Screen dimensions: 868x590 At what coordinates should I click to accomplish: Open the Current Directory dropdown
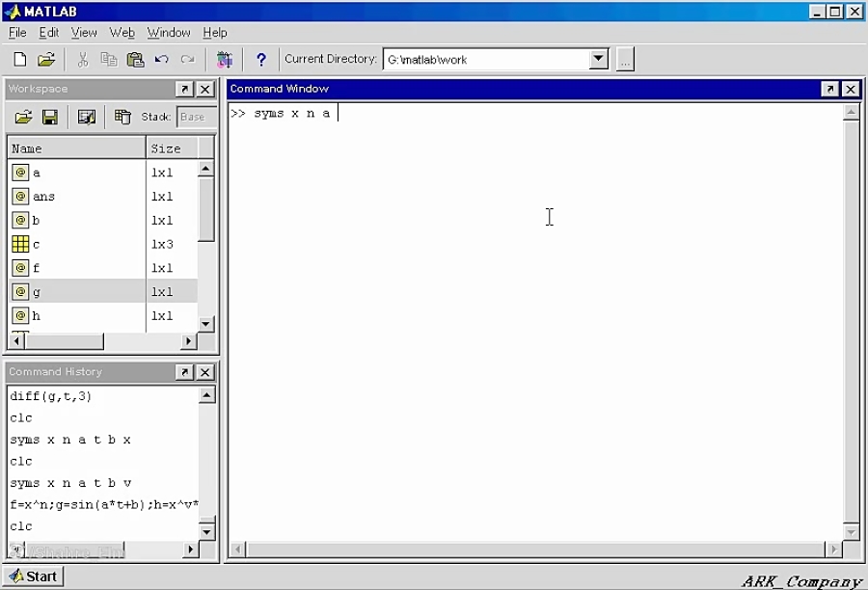pyautogui.click(x=599, y=59)
